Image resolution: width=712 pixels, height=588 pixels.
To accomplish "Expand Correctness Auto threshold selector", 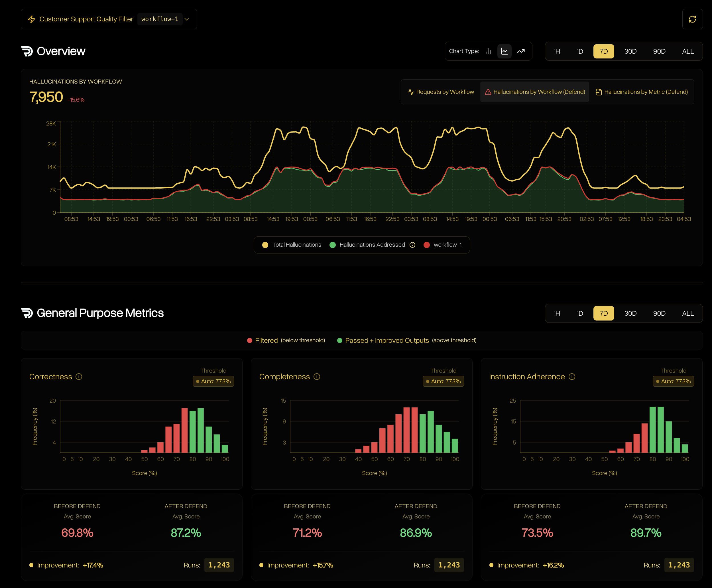I will [213, 381].
